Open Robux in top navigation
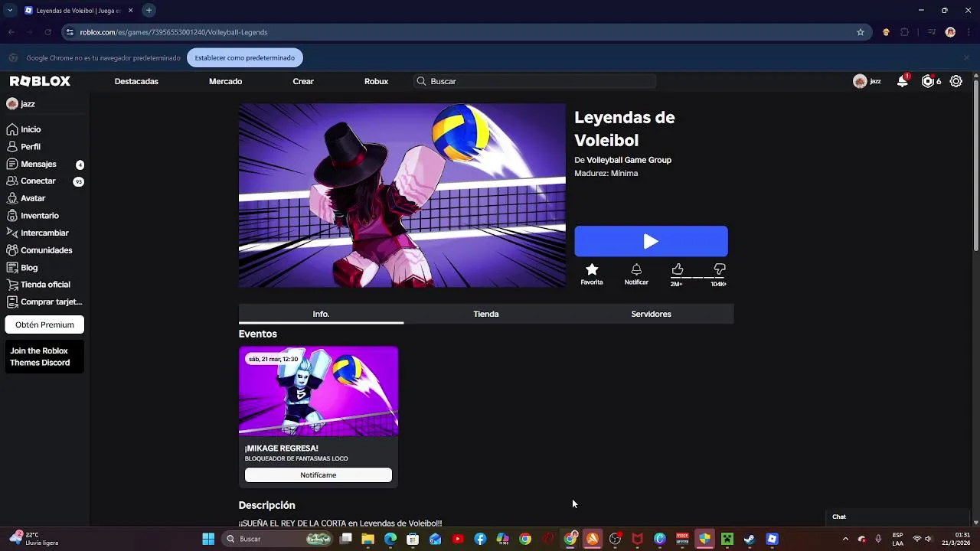 376,81
